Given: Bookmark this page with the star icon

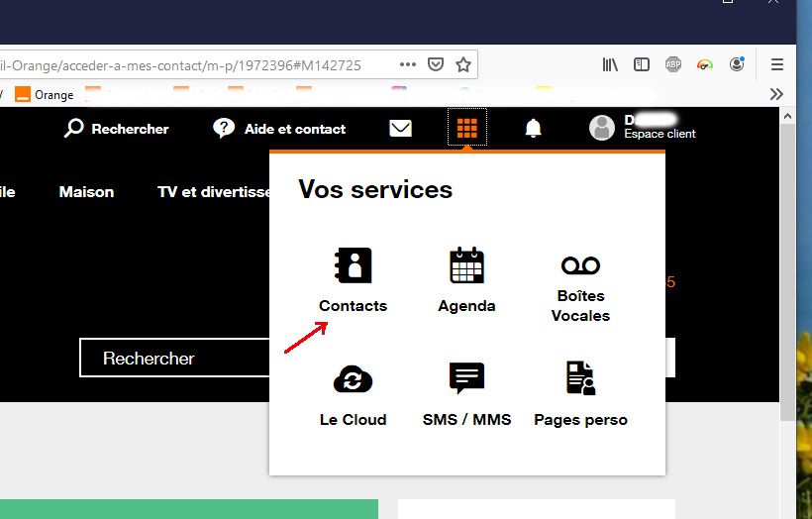Looking at the screenshot, I should click(x=463, y=64).
